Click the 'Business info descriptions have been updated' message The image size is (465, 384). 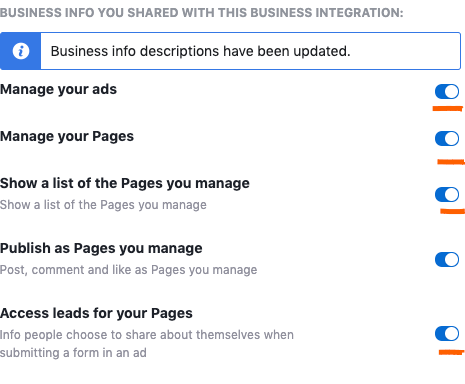coord(200,51)
